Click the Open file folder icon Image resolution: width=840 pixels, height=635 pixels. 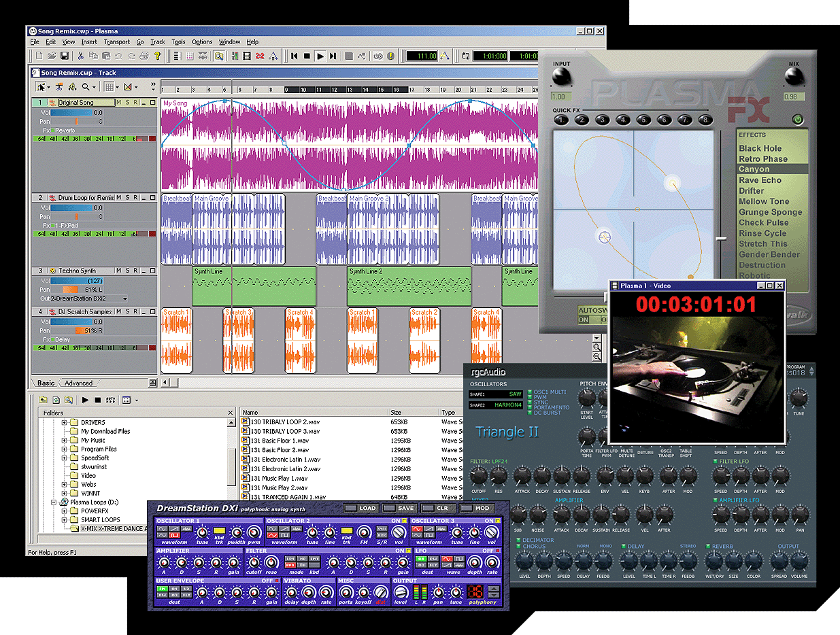[x=52, y=56]
